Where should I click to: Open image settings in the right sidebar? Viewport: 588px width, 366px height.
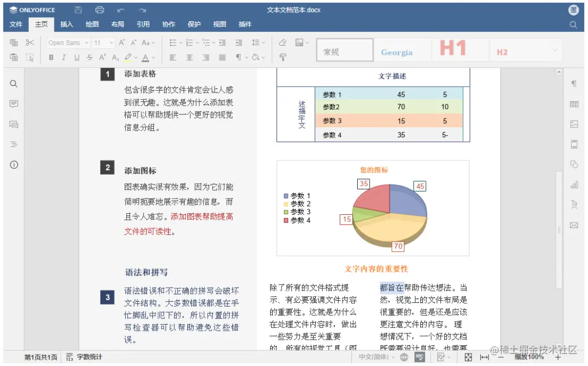pyautogui.click(x=574, y=123)
